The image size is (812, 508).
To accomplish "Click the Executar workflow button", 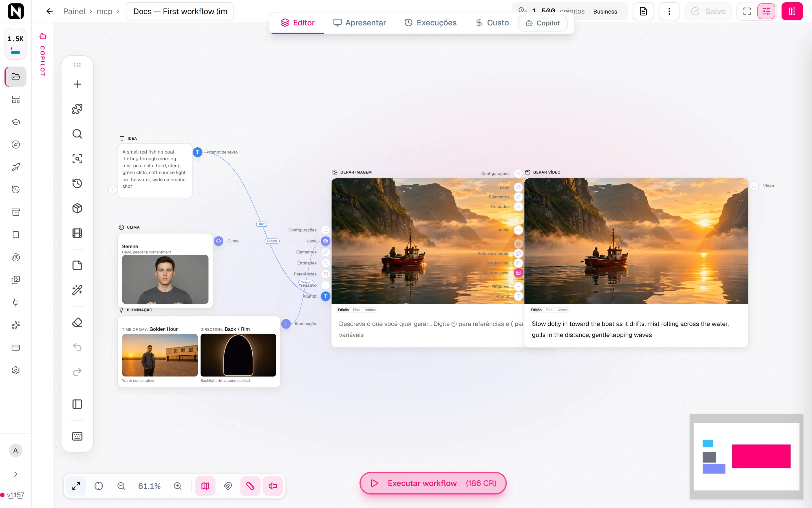I will 433,483.
